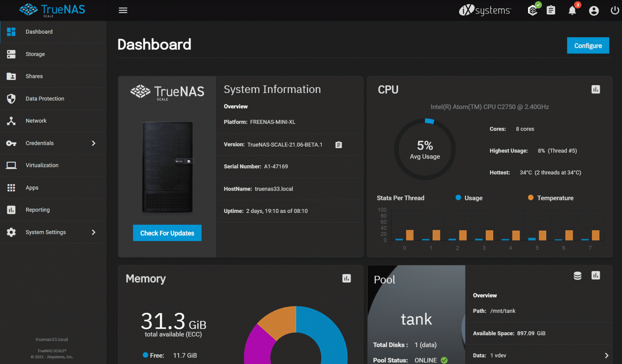Click the Dashboard sidebar icon

click(11, 32)
